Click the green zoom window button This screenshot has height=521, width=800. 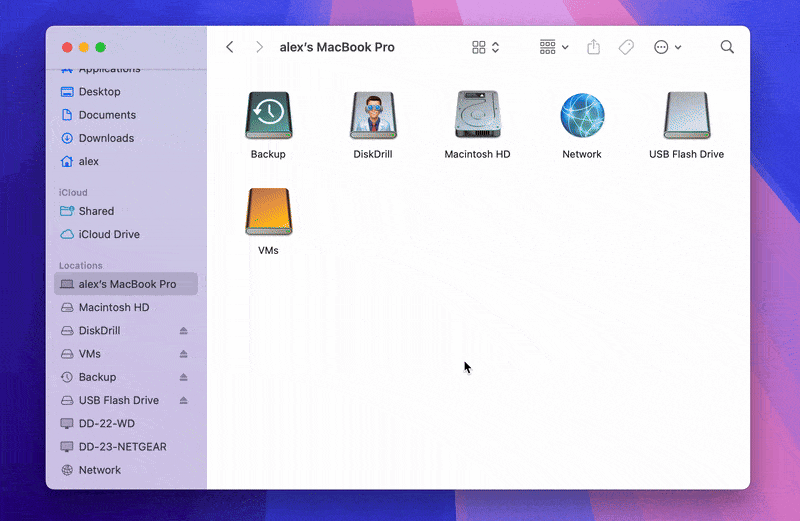pyautogui.click(x=101, y=47)
